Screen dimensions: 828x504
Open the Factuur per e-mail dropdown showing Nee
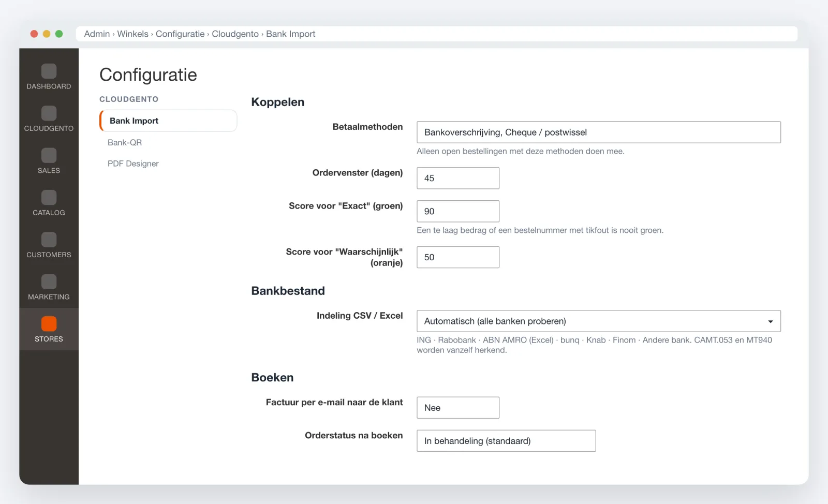coord(458,408)
